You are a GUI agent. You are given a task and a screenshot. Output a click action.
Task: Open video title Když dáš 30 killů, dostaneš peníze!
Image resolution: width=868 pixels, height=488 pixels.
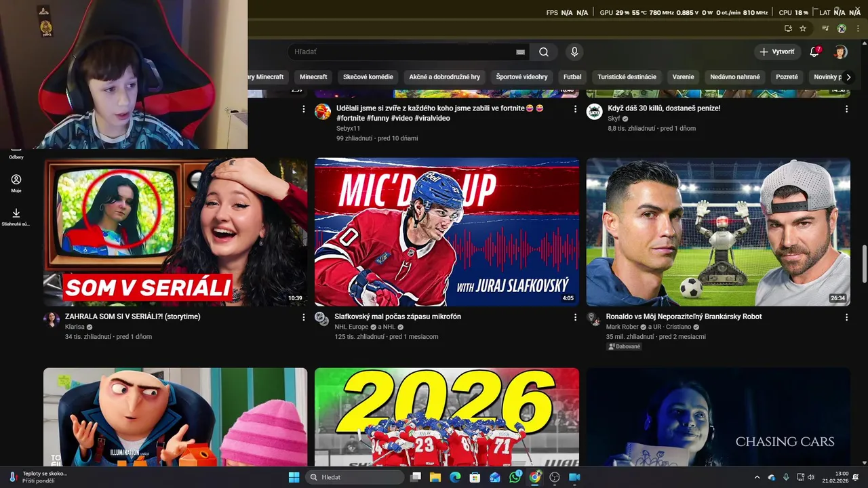(x=664, y=108)
